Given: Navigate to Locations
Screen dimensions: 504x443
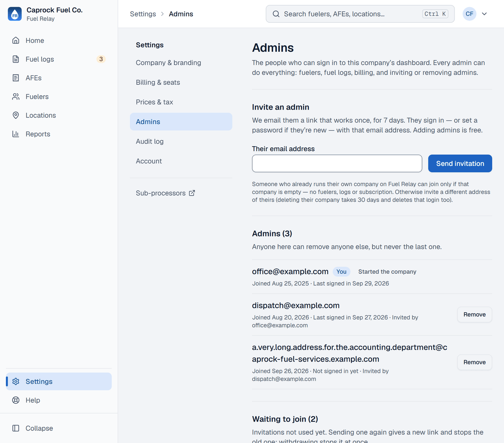Looking at the screenshot, I should tap(59, 115).
